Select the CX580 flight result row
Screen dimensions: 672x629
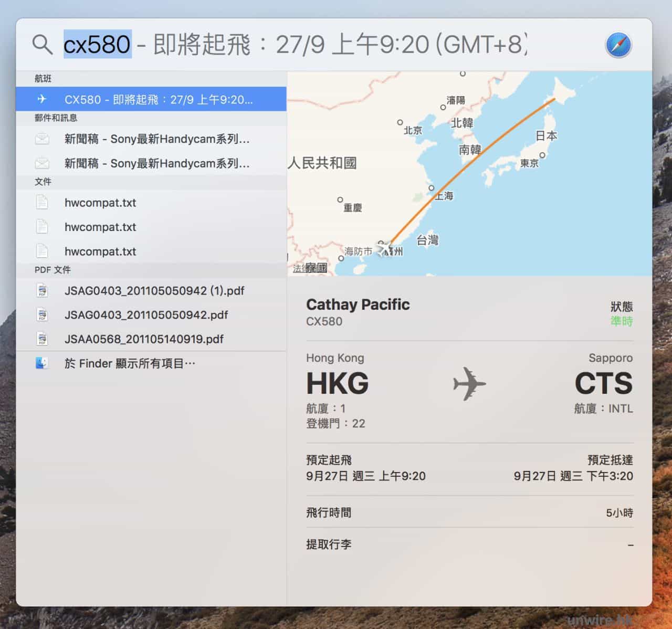coord(157,99)
